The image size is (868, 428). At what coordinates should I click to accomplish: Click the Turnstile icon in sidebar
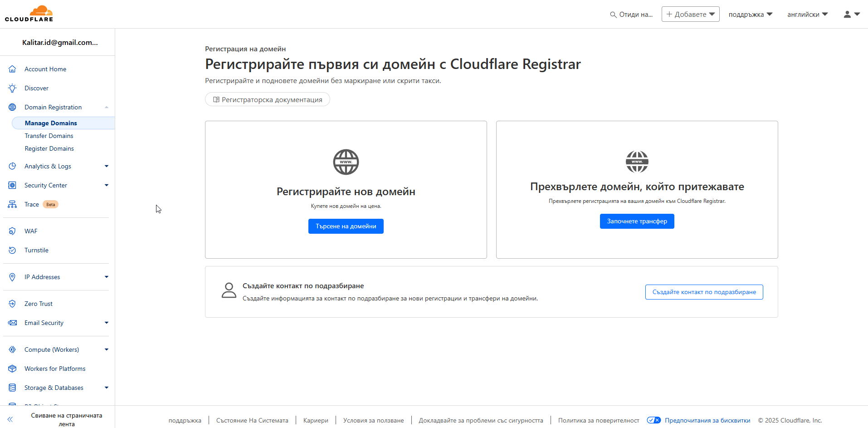[12, 250]
